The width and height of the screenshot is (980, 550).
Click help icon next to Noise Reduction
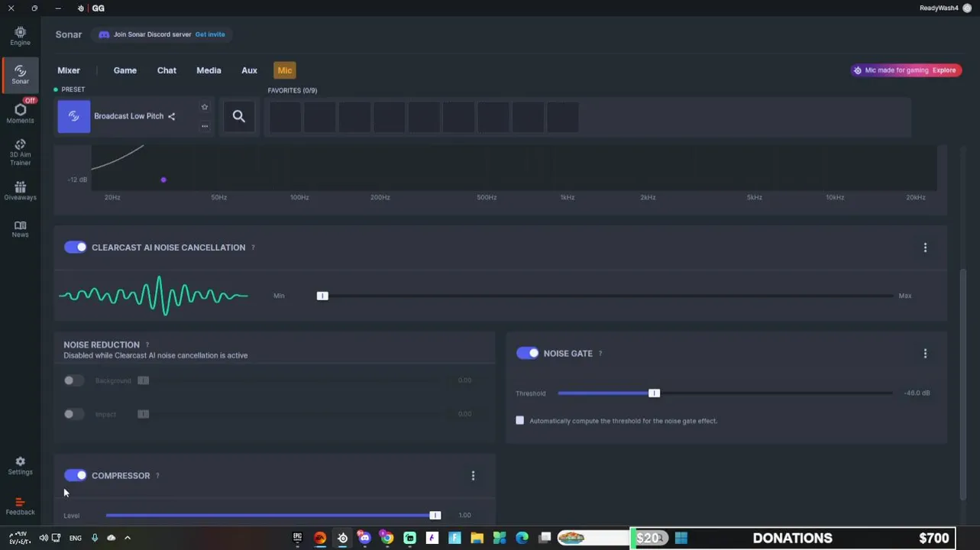(x=147, y=345)
